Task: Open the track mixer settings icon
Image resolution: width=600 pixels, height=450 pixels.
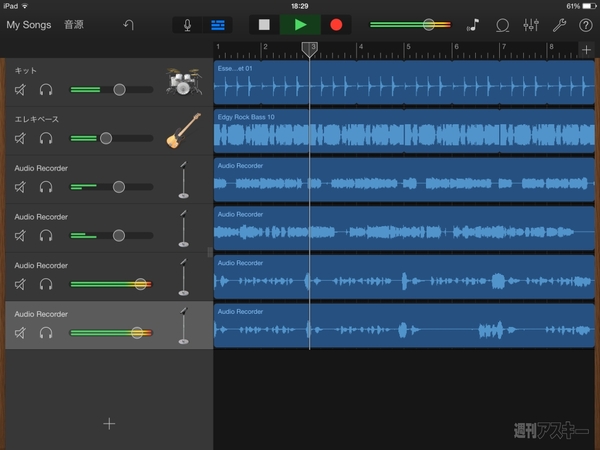Action: click(x=531, y=24)
